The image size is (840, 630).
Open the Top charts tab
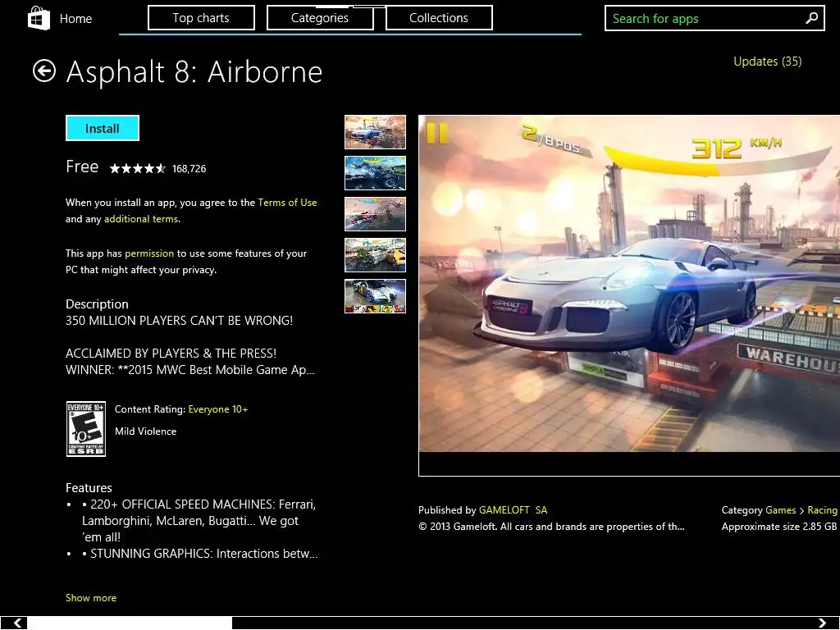(x=201, y=18)
